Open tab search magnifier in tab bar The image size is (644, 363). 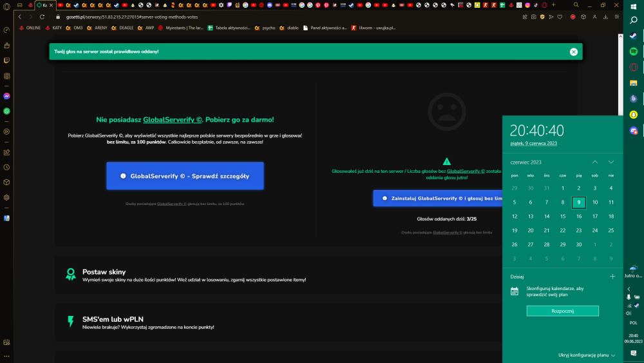[576, 5]
